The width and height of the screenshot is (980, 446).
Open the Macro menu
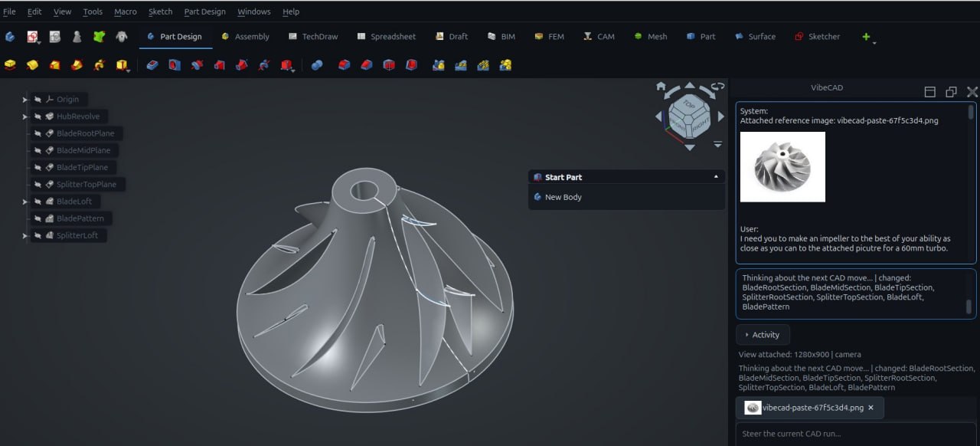tap(126, 11)
